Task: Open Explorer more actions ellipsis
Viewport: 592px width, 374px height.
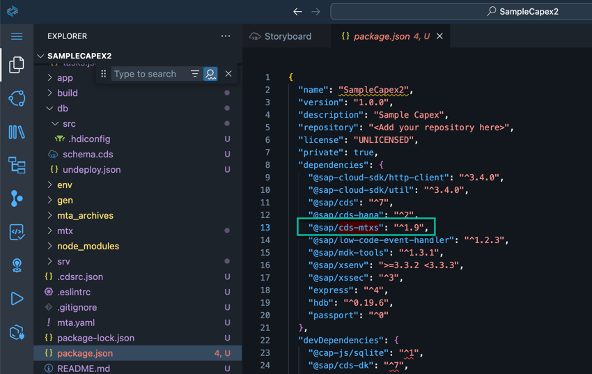Action: 226,36
